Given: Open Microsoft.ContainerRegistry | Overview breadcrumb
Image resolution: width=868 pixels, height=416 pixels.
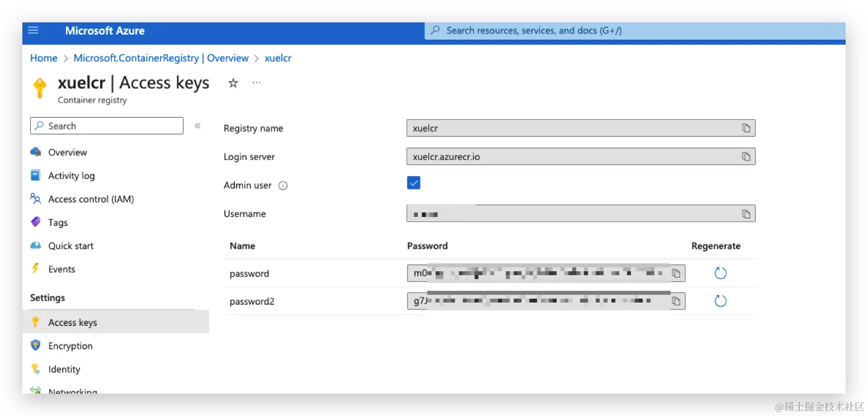Looking at the screenshot, I should [x=161, y=58].
